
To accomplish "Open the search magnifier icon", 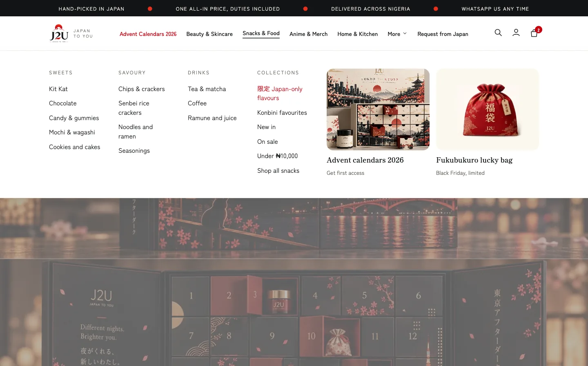I will (498, 33).
